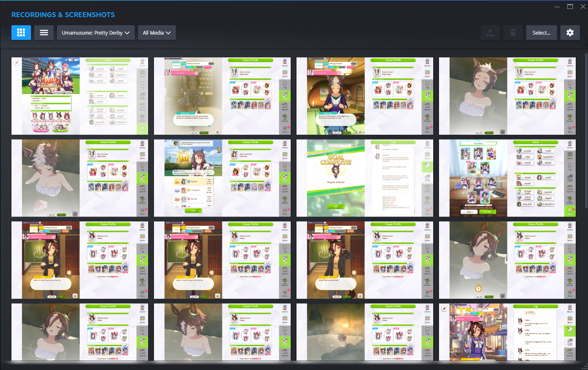Open the GOAL COMPLETE! screenshot
The height and width of the screenshot is (370, 588).
(x=365, y=178)
